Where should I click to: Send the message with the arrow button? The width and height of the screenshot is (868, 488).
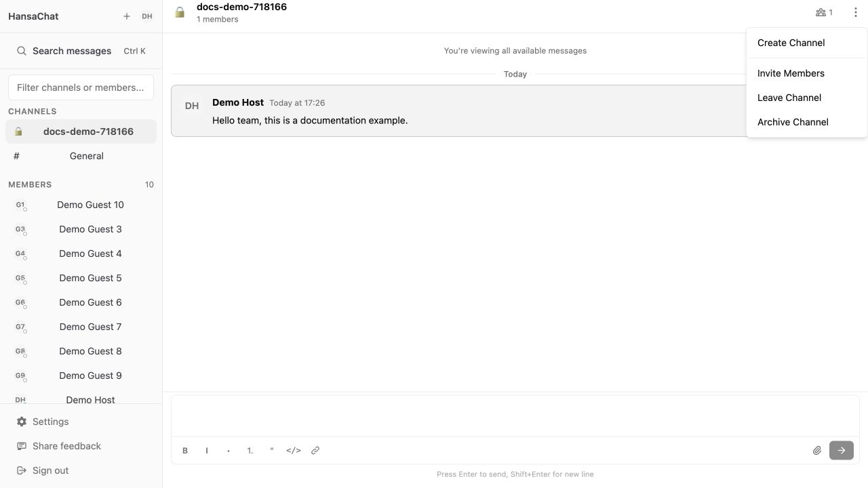(842, 451)
